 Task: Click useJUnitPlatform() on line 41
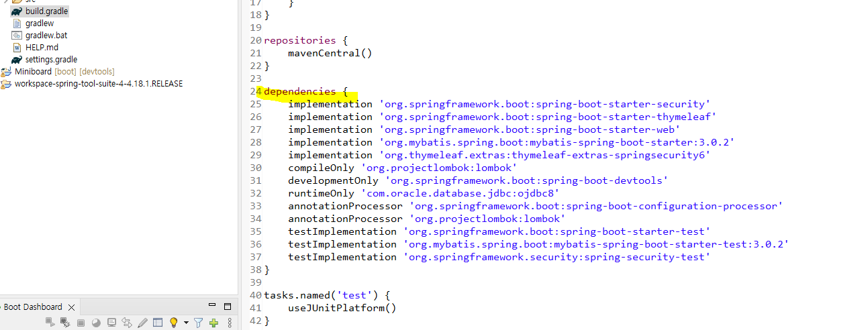pos(342,308)
